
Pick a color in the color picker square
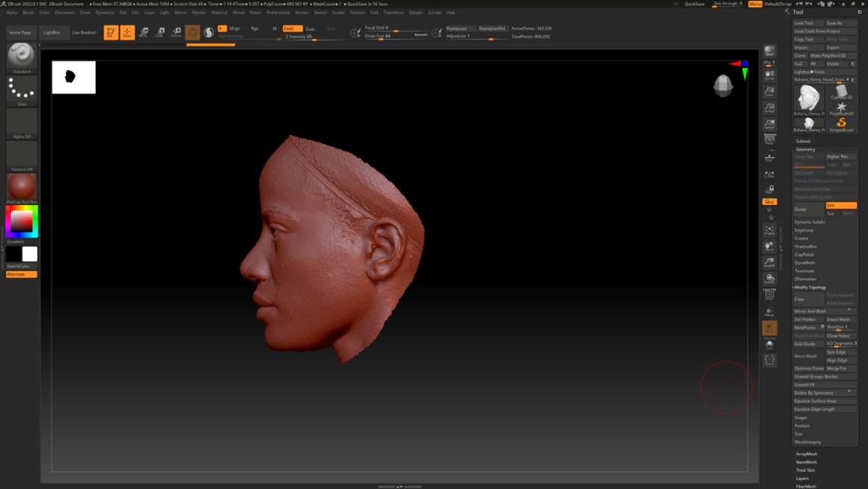click(22, 222)
